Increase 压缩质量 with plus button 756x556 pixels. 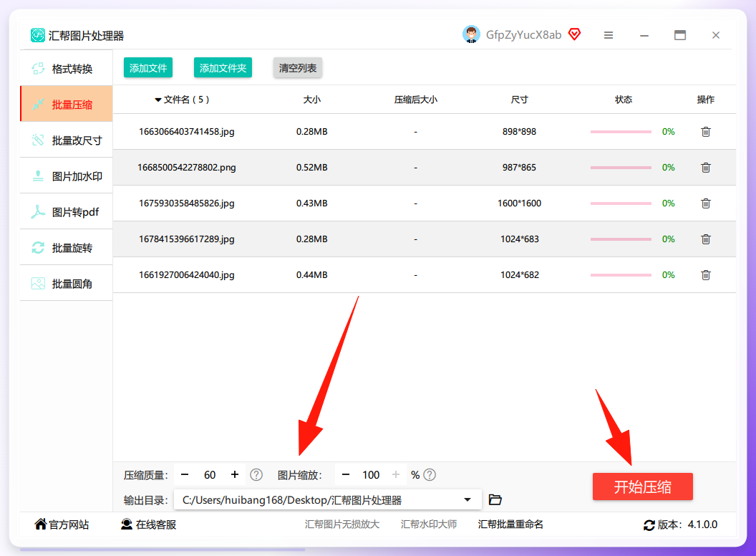[235, 475]
